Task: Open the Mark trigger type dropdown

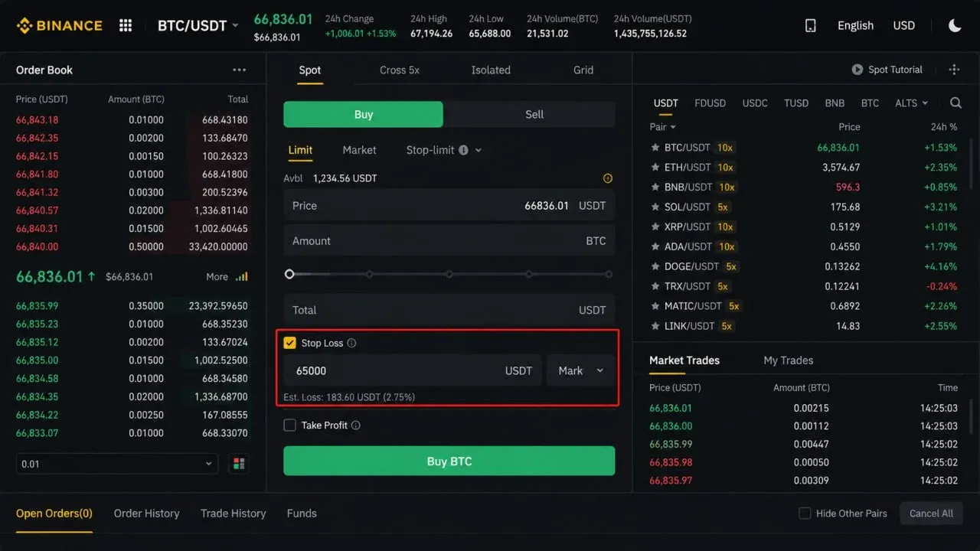Action: point(580,370)
